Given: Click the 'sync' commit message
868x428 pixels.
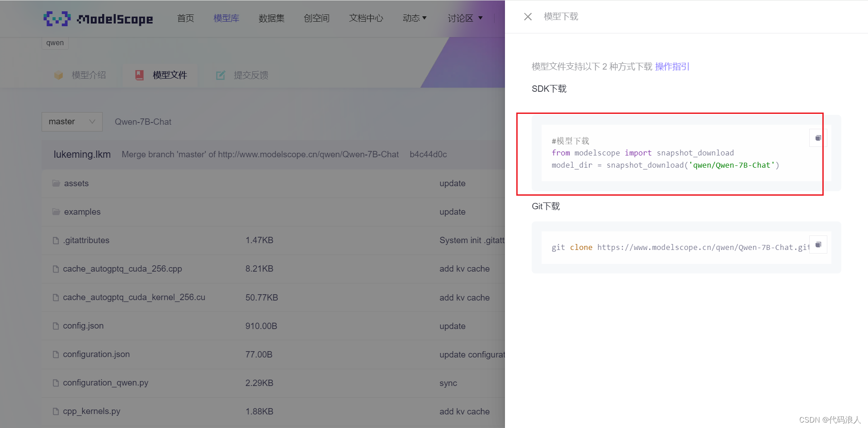Looking at the screenshot, I should coord(448,383).
